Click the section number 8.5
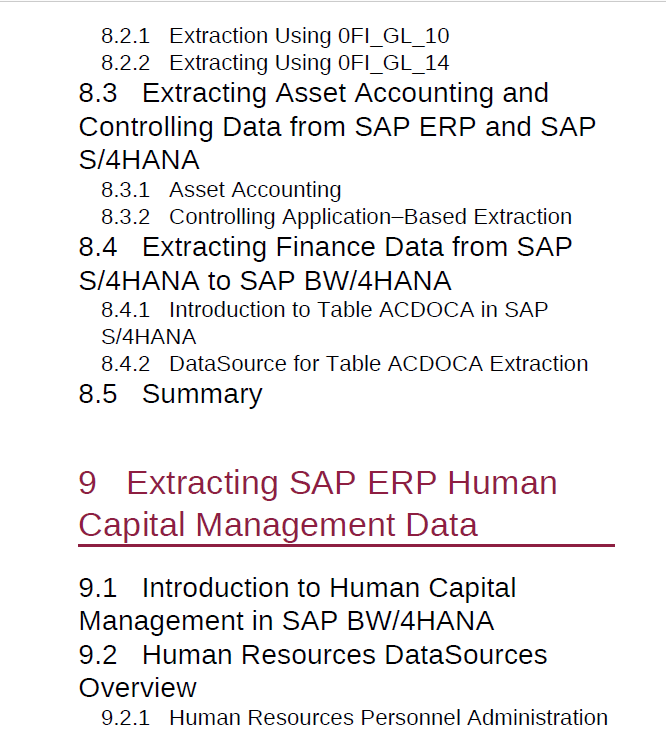This screenshot has height=734, width=666. (98, 394)
